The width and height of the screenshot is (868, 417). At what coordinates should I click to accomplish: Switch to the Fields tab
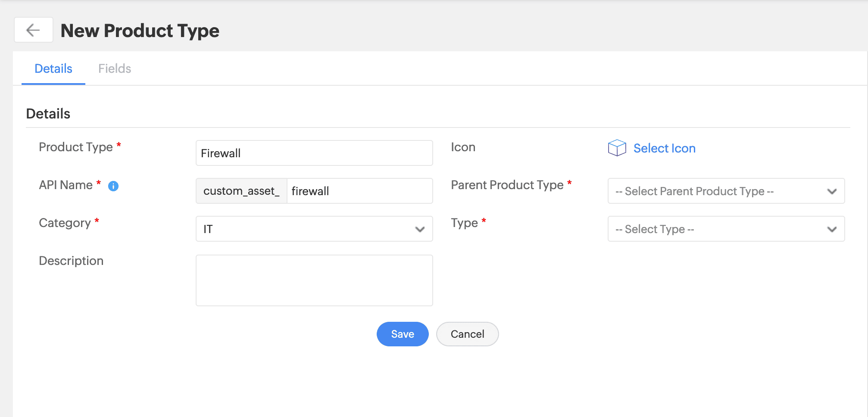114,68
